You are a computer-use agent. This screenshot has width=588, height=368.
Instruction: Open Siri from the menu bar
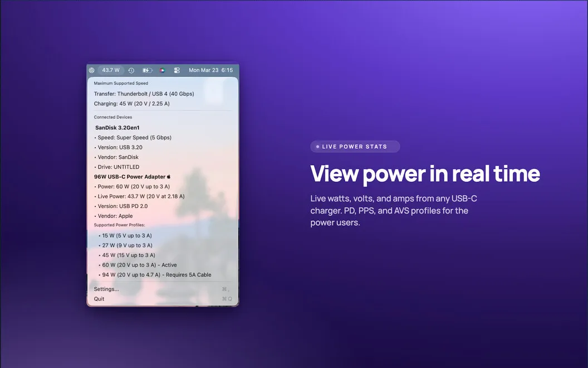pos(162,70)
